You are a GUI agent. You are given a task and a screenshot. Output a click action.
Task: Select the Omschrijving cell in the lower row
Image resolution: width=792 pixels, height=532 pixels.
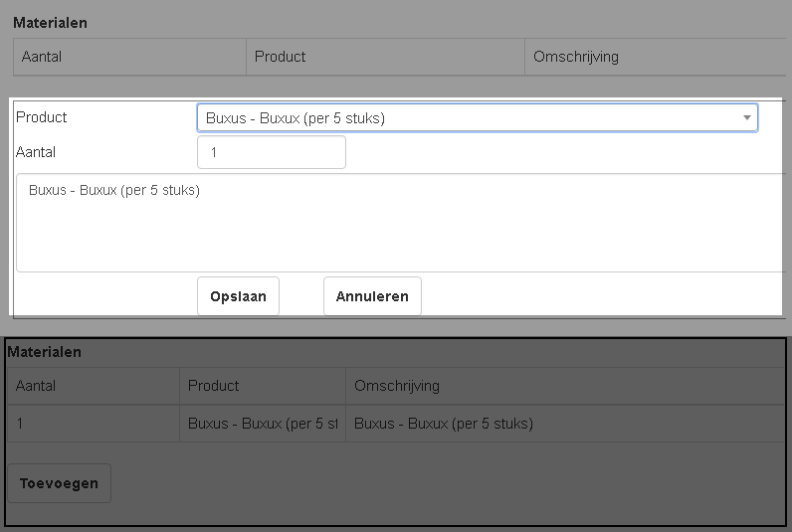point(444,424)
